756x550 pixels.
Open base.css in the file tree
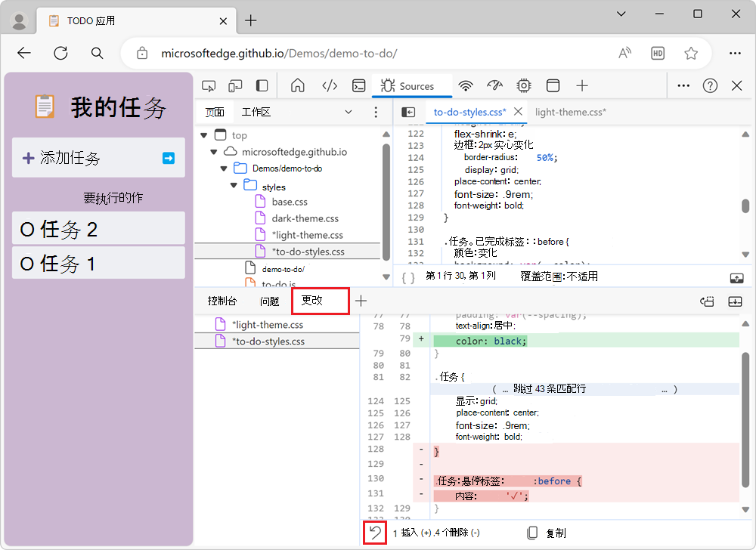[x=290, y=202]
